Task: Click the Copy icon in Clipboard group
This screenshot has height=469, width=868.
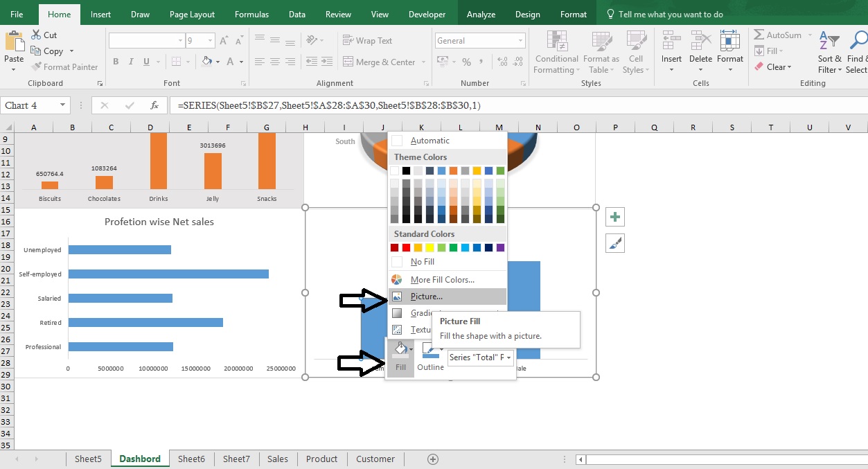Action: (36, 51)
